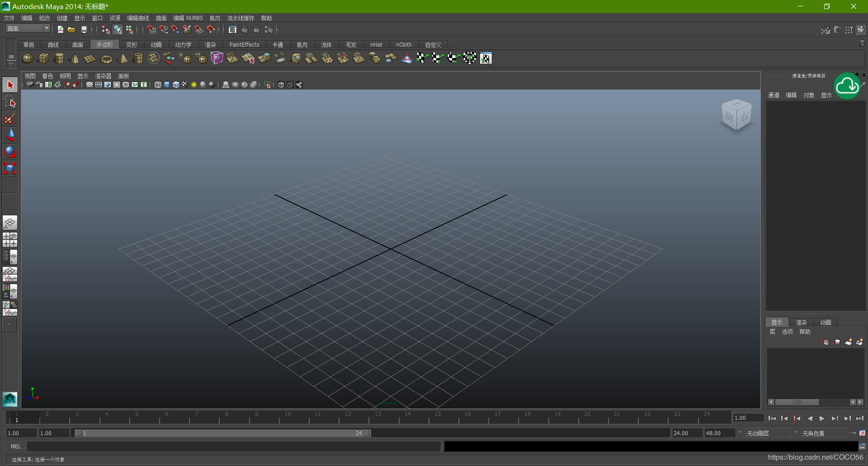The image size is (868, 466).
Task: Click the Select tool arrow icon
Action: pos(10,85)
